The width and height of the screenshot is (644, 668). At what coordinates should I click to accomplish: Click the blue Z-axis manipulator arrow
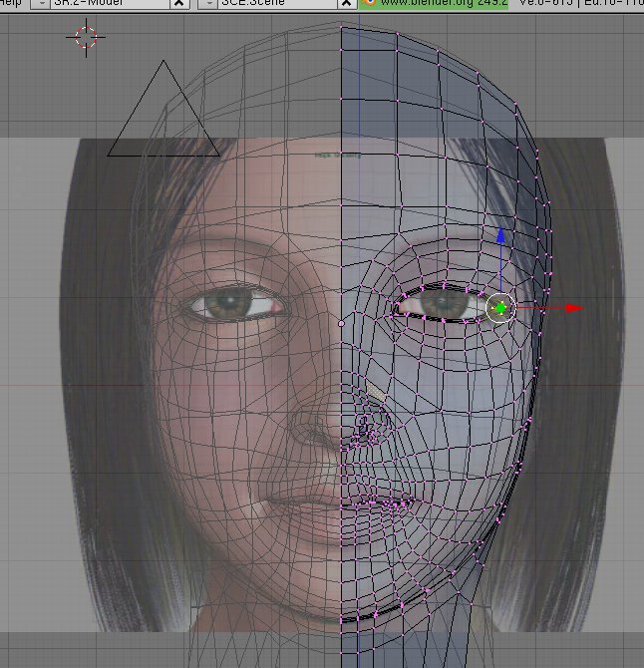500,235
